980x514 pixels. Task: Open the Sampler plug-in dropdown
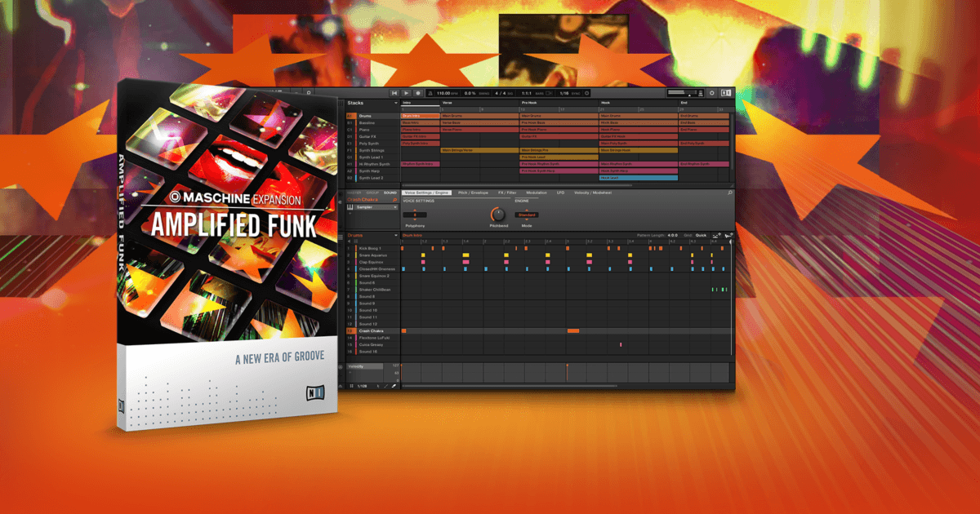coord(395,207)
